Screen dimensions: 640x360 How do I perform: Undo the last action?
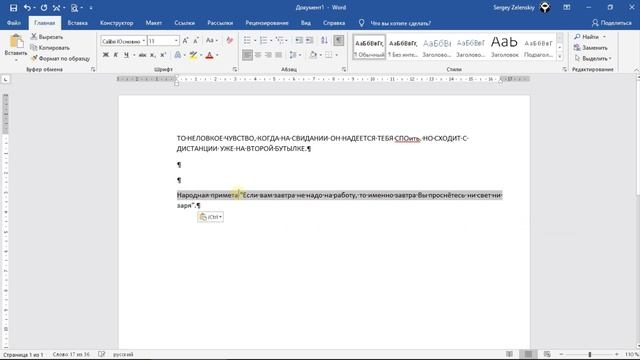pyautogui.click(x=27, y=7)
